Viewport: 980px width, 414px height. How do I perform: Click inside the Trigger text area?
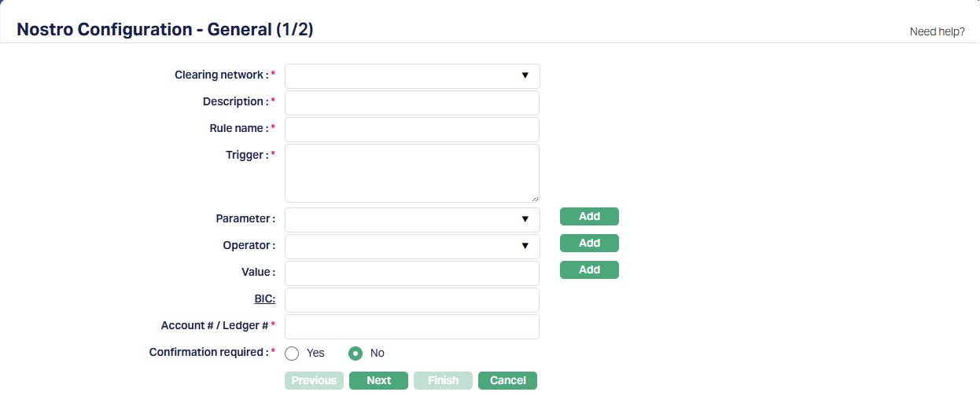click(412, 173)
